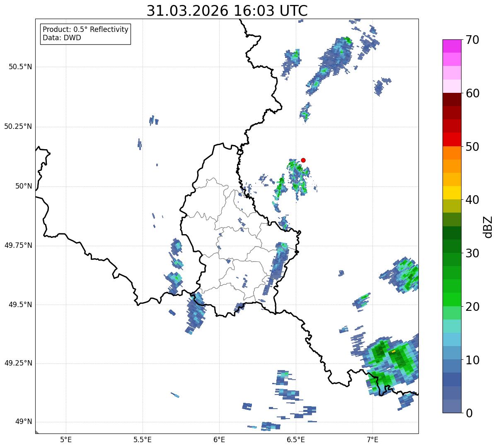Click the title 31.03.2026 16:03 UTC
This screenshot has width=498, height=448.
pyautogui.click(x=227, y=11)
